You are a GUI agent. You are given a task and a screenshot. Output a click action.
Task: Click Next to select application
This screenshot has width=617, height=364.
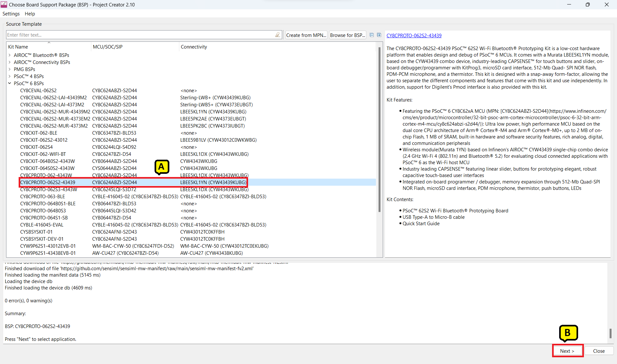(568, 351)
